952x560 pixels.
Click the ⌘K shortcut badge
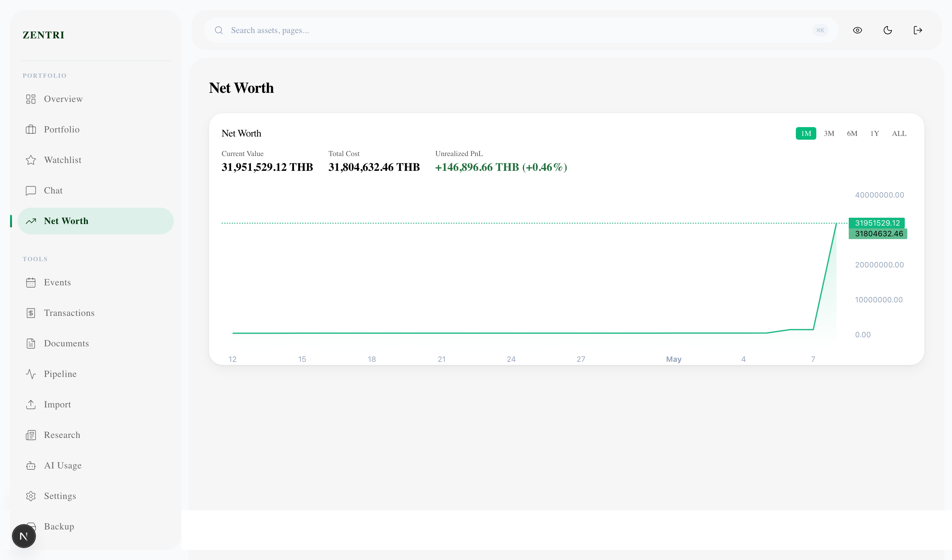[x=820, y=30]
